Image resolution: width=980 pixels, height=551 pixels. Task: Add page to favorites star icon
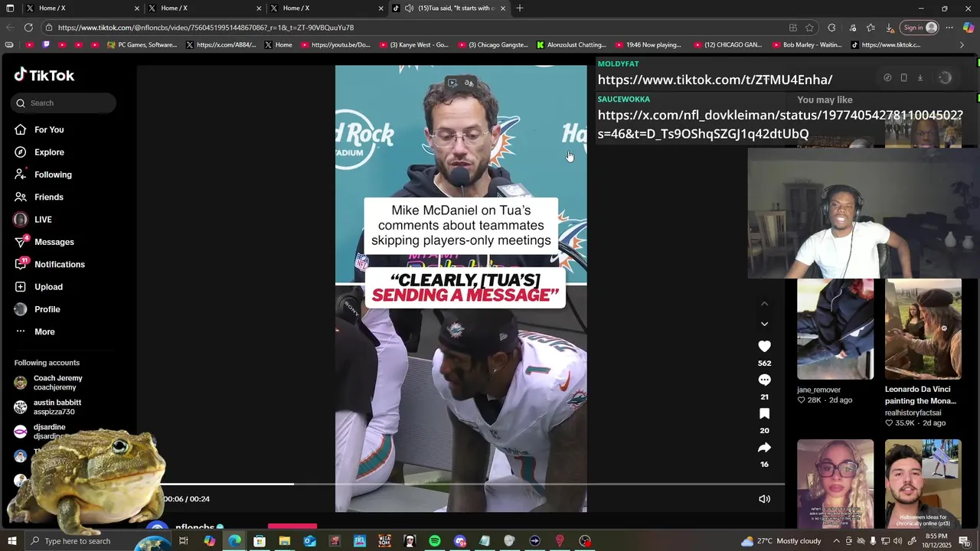point(809,28)
